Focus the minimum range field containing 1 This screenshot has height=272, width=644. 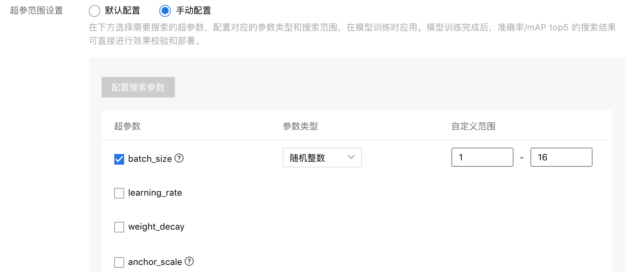pos(482,157)
